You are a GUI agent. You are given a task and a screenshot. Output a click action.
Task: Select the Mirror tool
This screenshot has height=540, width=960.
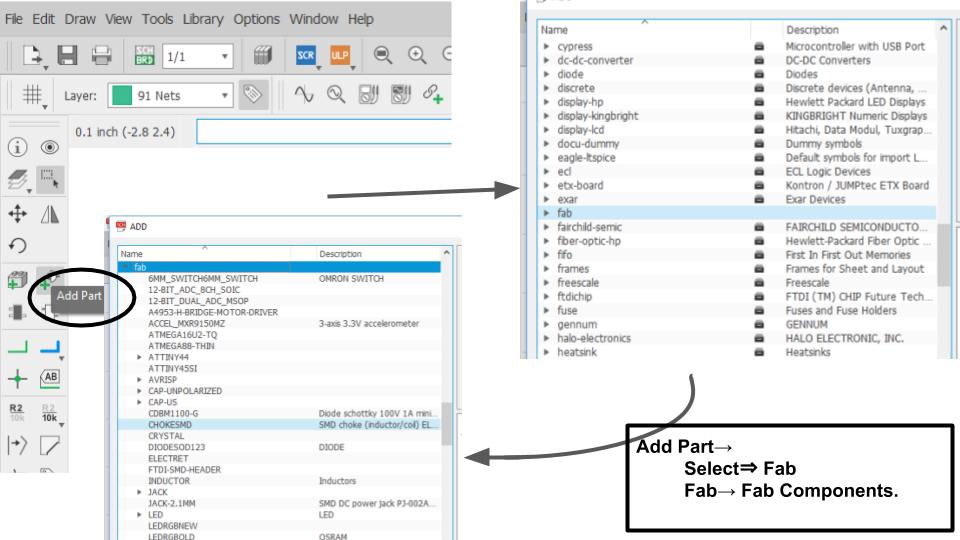coord(50,213)
